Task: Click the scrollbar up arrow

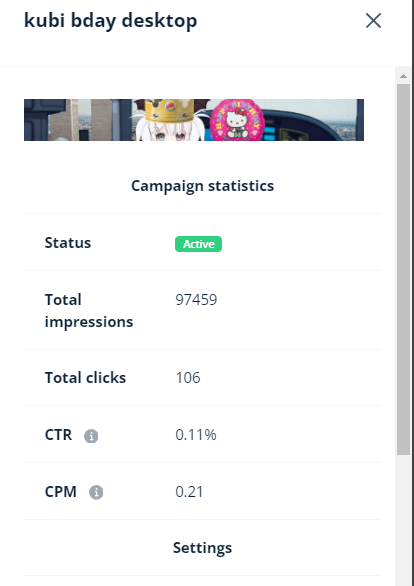Action: click(403, 76)
